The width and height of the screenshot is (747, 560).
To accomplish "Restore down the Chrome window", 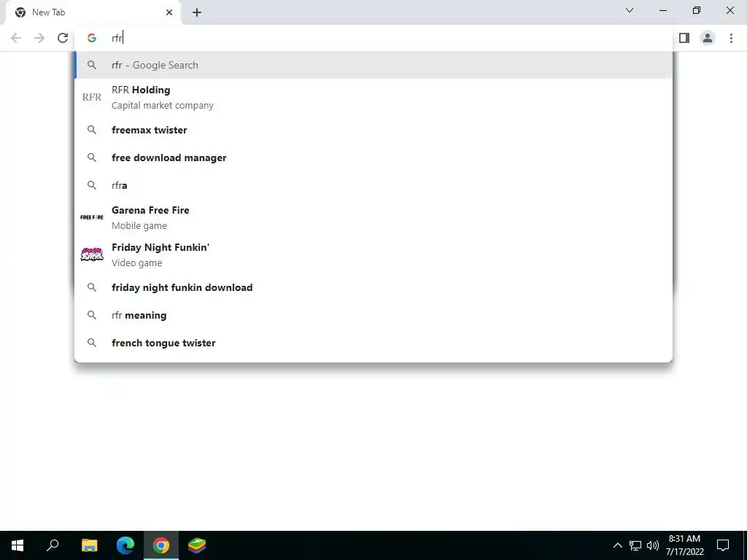I will coord(697,10).
